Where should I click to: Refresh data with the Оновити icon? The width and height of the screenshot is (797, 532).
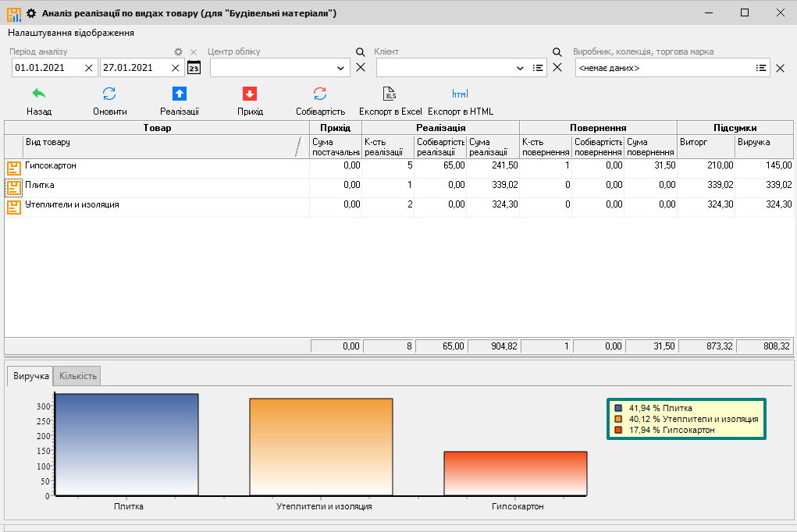(109, 94)
